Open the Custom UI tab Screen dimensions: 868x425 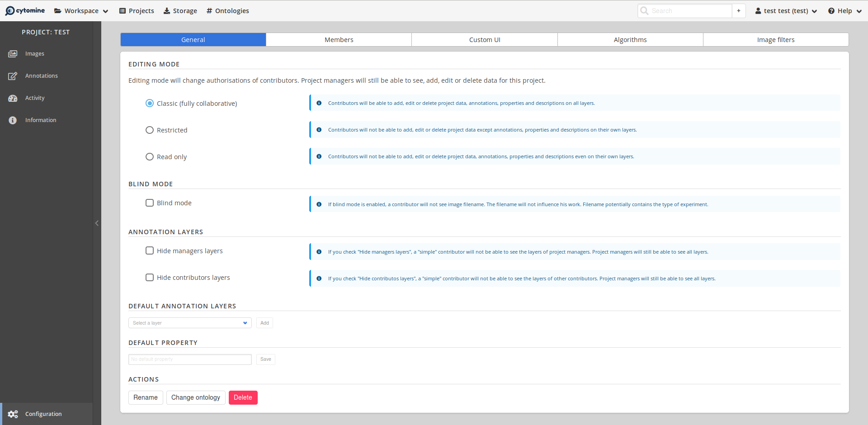[484, 39]
